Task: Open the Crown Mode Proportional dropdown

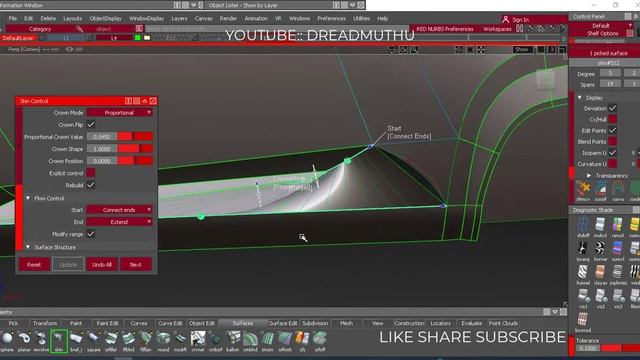Action: click(x=120, y=113)
